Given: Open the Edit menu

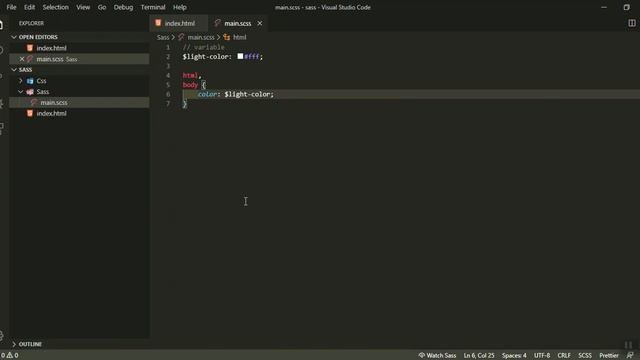Looking at the screenshot, I should point(29,7).
